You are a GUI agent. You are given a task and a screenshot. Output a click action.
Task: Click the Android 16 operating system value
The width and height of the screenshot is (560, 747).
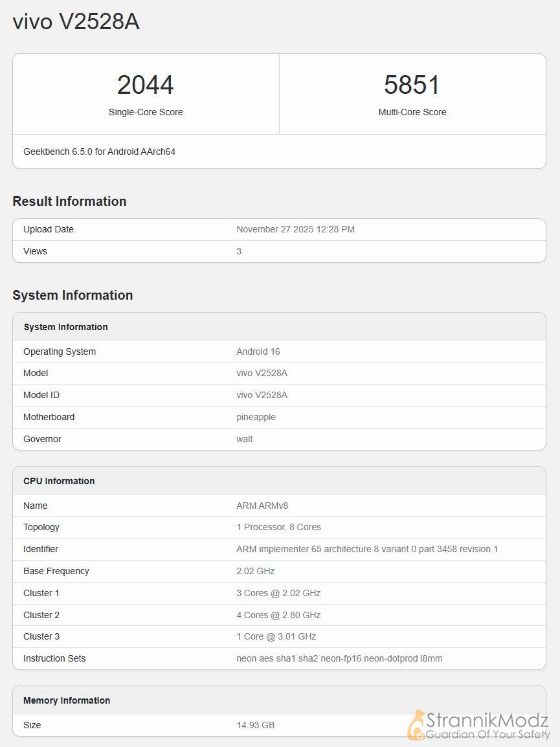point(258,351)
